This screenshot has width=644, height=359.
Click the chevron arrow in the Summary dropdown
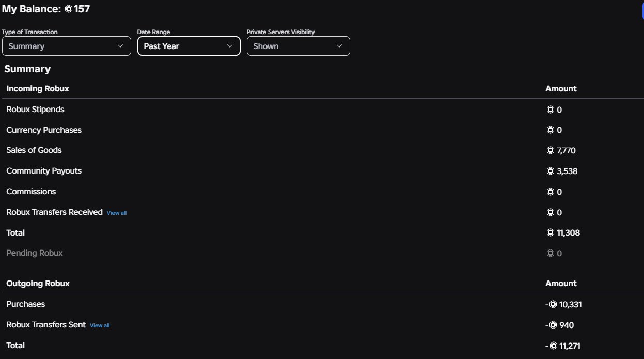click(x=121, y=46)
